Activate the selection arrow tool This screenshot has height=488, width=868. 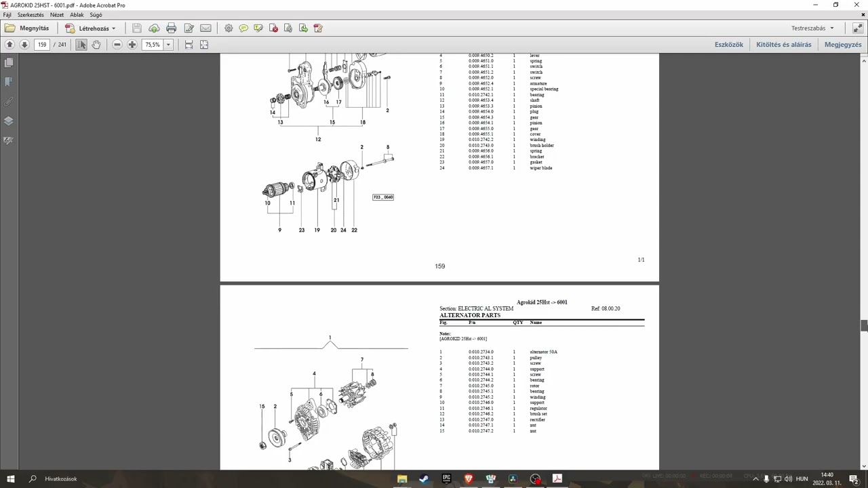click(81, 45)
